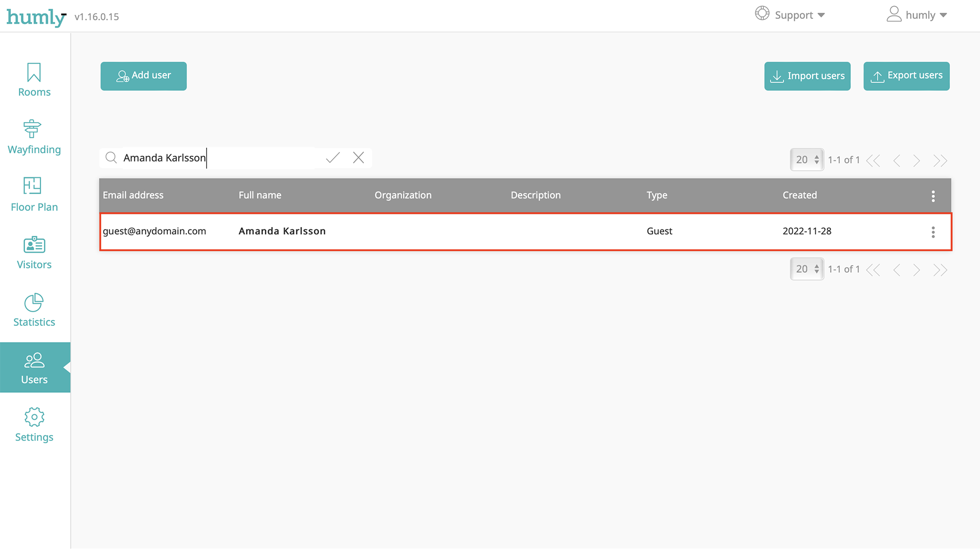Open Amanda Karlsson row three-dot menu

933,232
